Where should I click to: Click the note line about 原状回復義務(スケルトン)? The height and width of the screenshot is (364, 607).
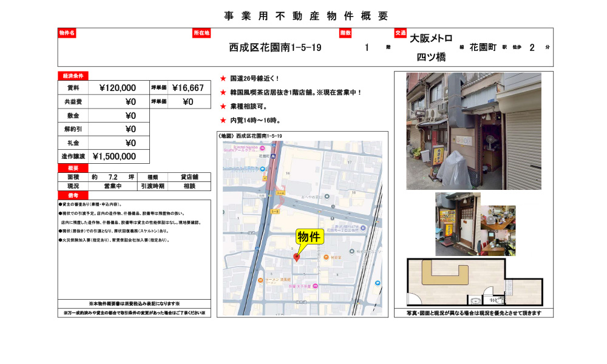pyautogui.click(x=114, y=231)
